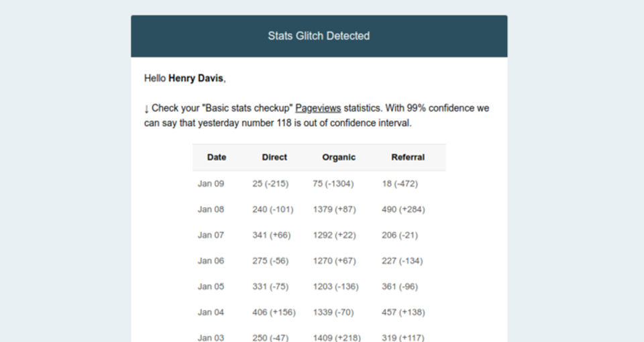Click the recipient name Henry Davis
Screen dimensions: 644x342
pos(196,78)
